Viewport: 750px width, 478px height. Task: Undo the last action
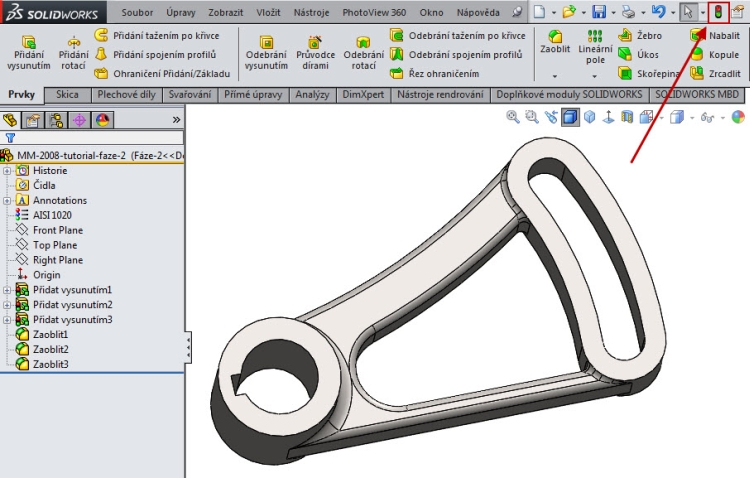(659, 12)
